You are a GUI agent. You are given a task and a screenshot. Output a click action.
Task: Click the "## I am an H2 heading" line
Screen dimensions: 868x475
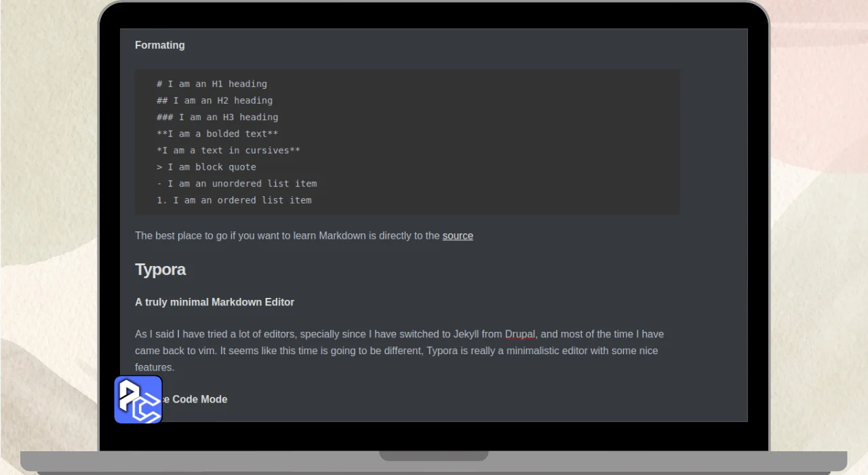pos(214,100)
